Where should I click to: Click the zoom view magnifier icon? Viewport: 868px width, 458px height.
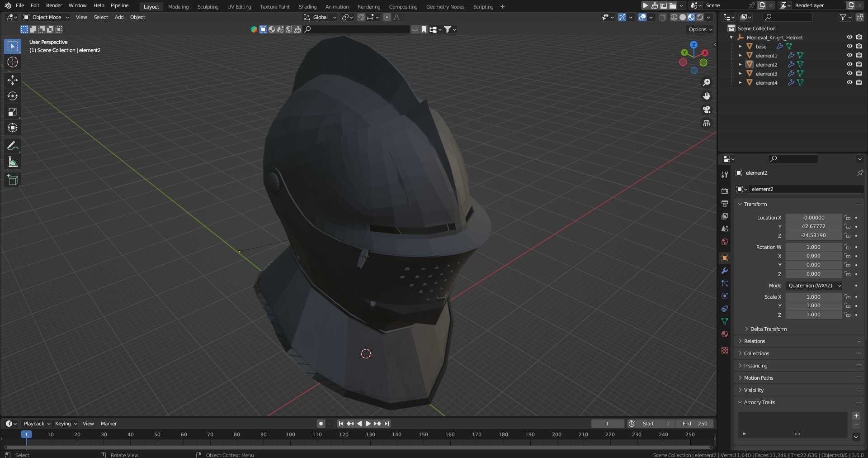707,82
